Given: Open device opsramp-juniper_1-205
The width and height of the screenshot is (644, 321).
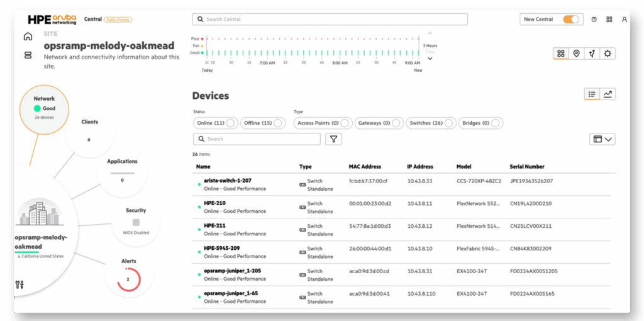Looking at the screenshot, I should point(232,271).
